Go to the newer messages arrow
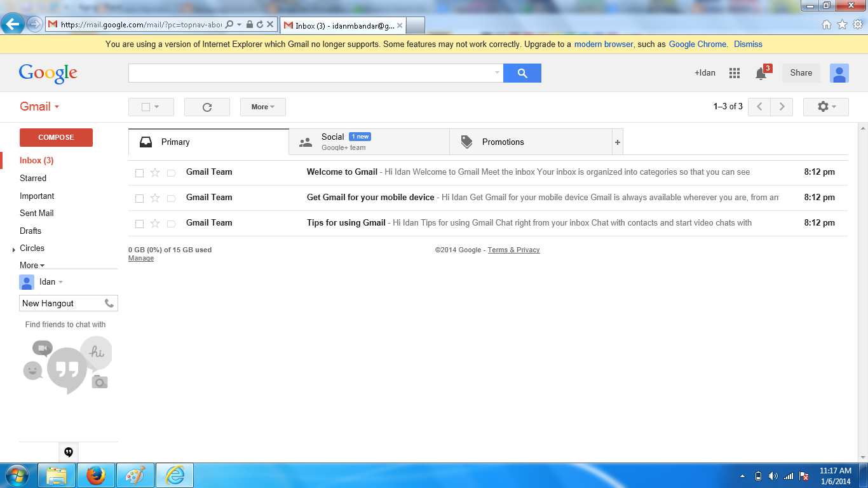Image resolution: width=868 pixels, height=488 pixels. point(759,107)
